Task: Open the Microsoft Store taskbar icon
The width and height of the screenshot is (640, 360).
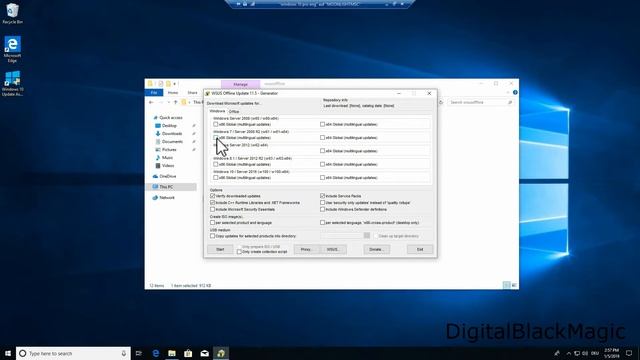Action: point(188,353)
